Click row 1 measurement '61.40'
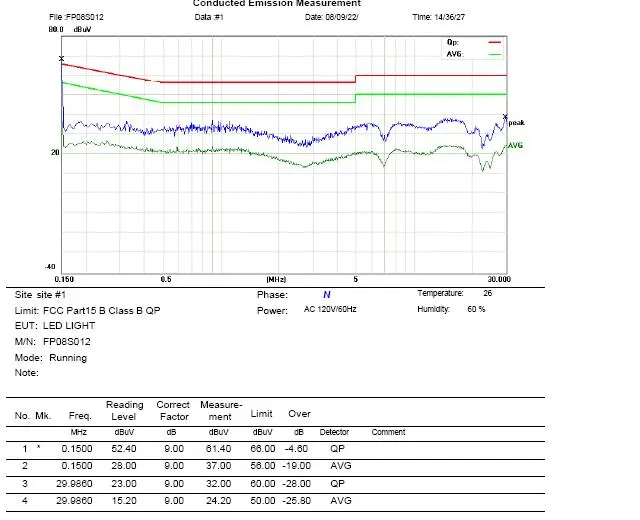 [218, 449]
